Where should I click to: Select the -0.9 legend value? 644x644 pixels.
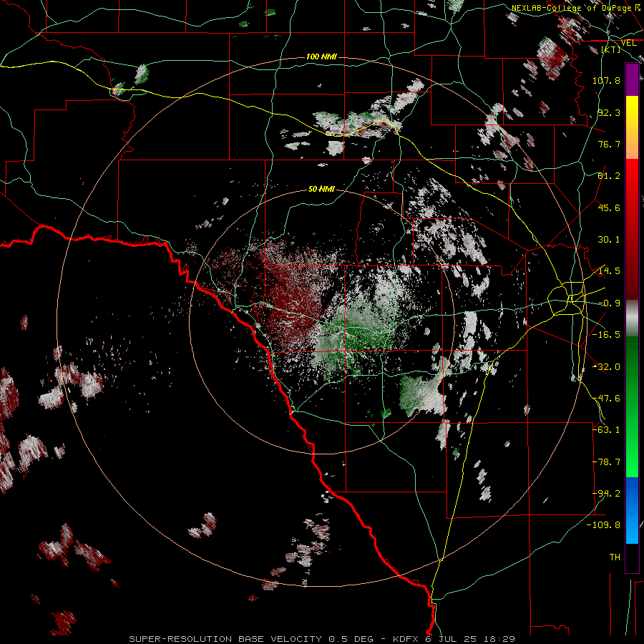(609, 303)
